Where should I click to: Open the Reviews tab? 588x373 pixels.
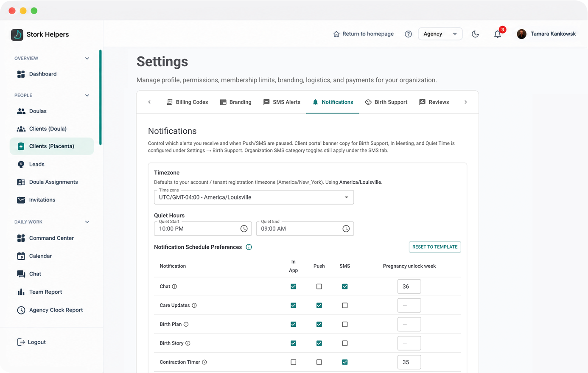434,102
